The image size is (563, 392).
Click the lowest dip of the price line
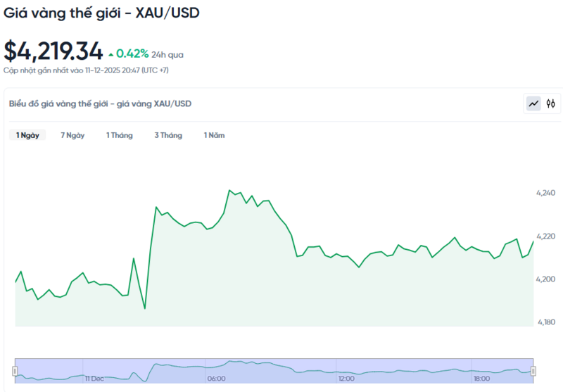pos(144,308)
